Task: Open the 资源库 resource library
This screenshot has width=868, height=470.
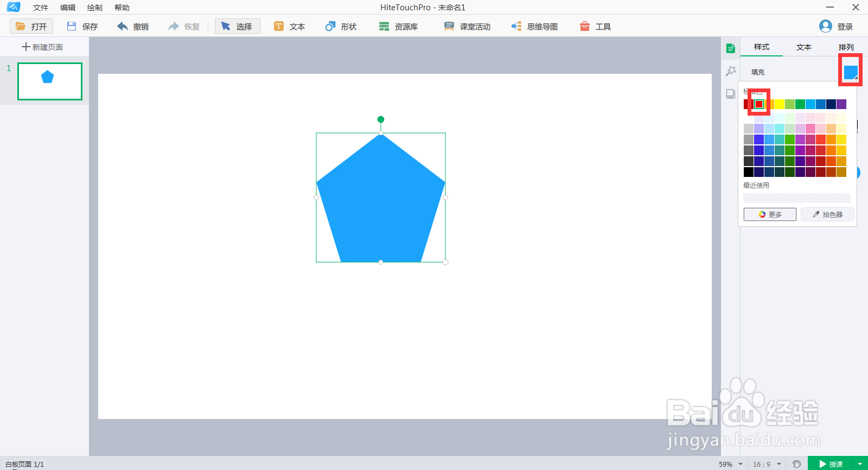Action: 398,26
